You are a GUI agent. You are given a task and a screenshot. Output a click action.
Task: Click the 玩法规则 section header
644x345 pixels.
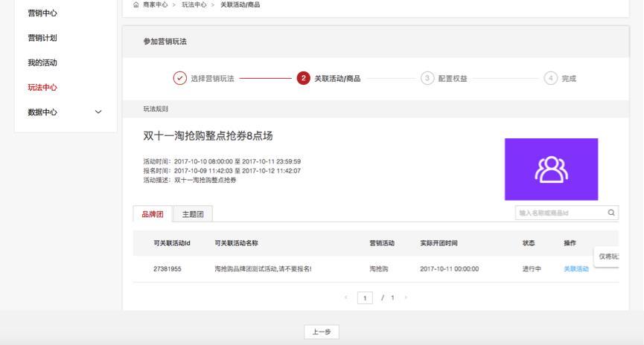[x=156, y=109]
